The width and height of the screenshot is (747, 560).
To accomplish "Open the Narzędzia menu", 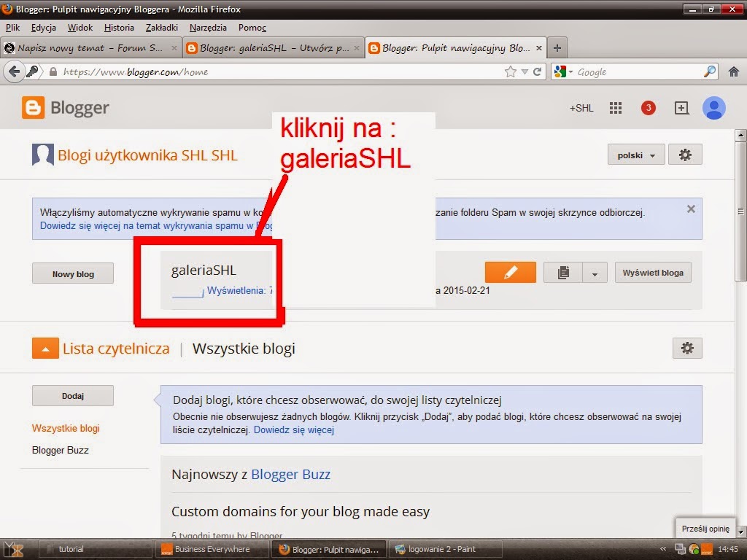I will [208, 28].
